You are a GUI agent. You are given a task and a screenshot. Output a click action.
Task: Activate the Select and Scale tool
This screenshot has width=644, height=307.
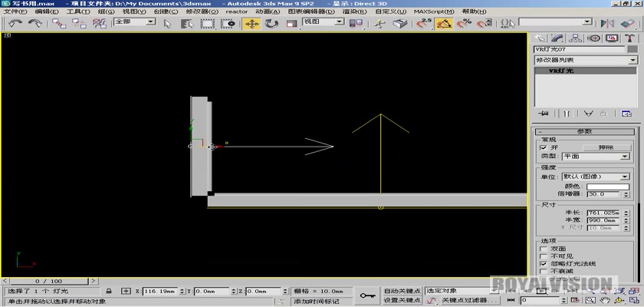pyautogui.click(x=291, y=24)
